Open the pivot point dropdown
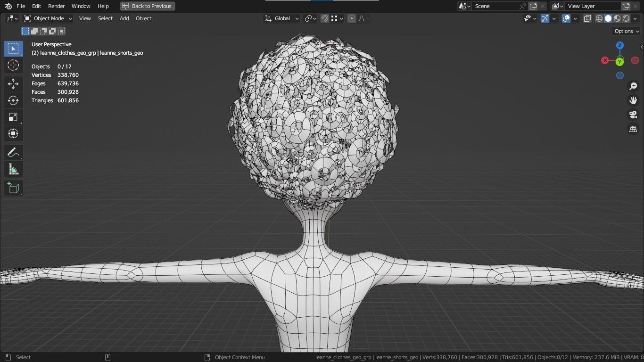This screenshot has width=644, height=362. 310,18
